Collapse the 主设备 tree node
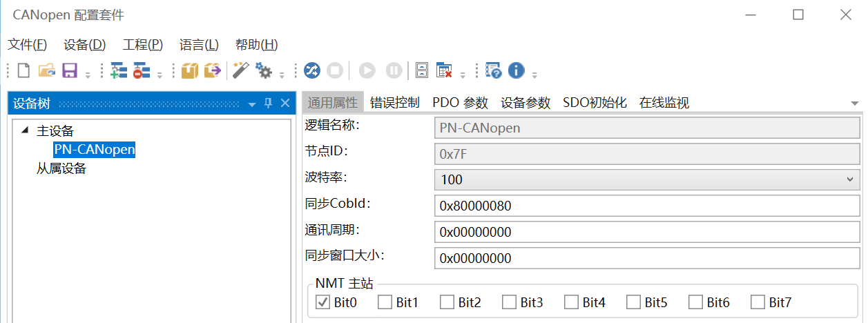Image resolution: width=868 pixels, height=323 pixels. click(26, 130)
